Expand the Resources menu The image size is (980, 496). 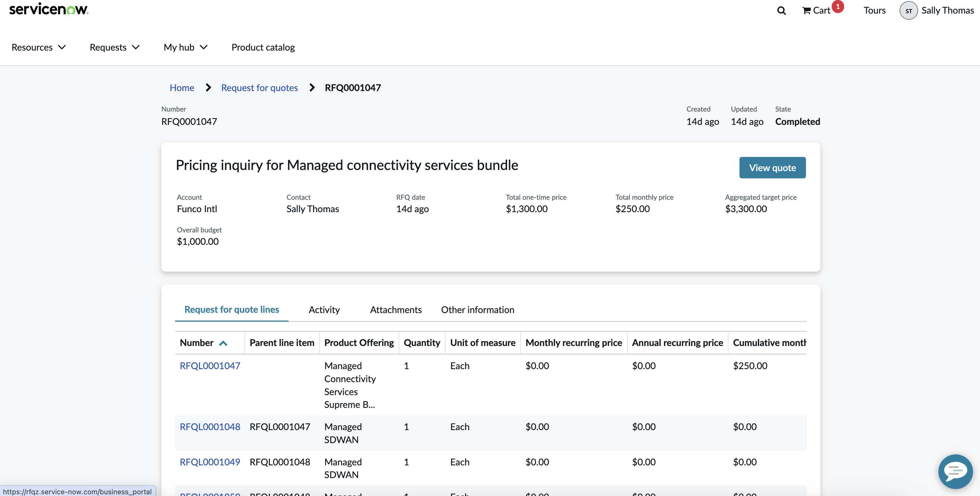pyautogui.click(x=39, y=47)
